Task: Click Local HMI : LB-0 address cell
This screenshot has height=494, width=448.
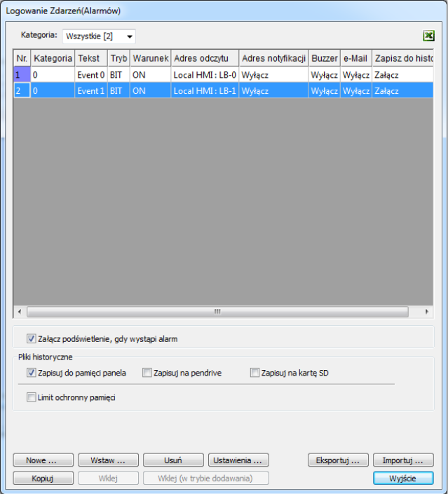Action: tap(205, 75)
